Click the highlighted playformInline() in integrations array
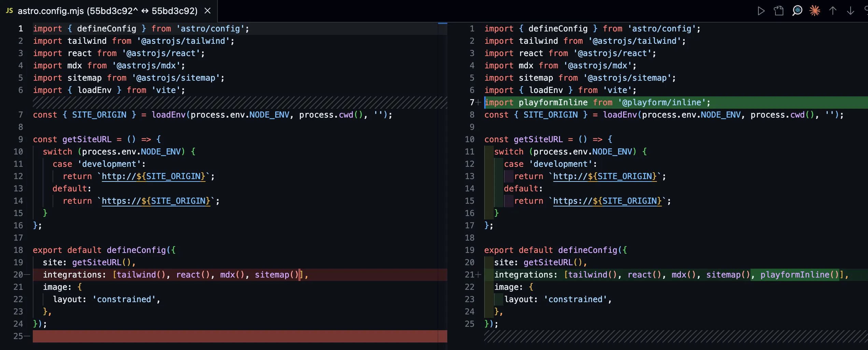Screen dimensions: 868x350 click(799, 275)
